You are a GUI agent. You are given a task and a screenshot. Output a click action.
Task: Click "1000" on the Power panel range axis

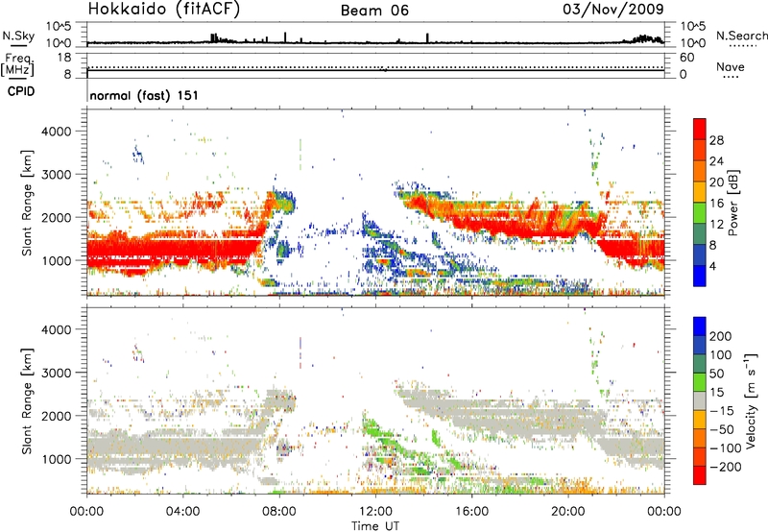tap(57, 260)
